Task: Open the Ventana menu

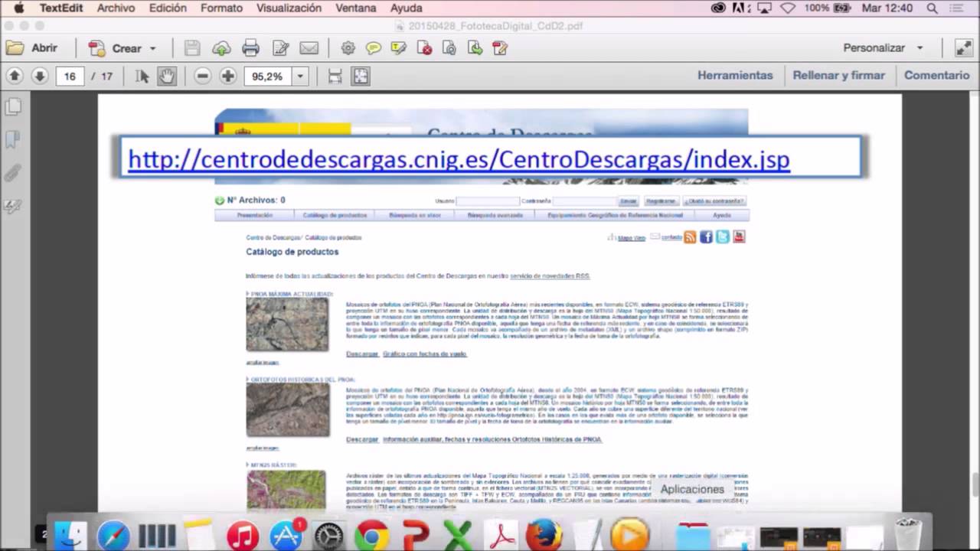Action: (356, 8)
